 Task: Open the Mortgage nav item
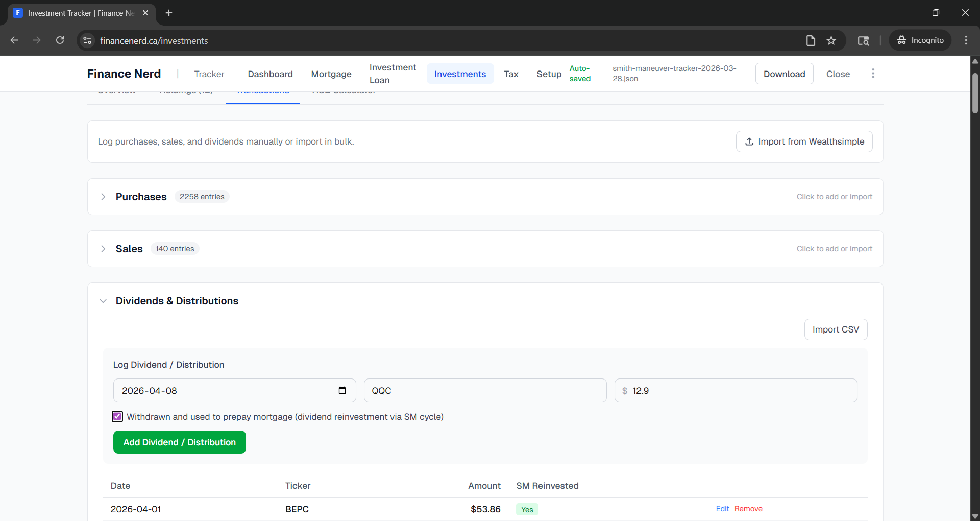[x=331, y=74]
